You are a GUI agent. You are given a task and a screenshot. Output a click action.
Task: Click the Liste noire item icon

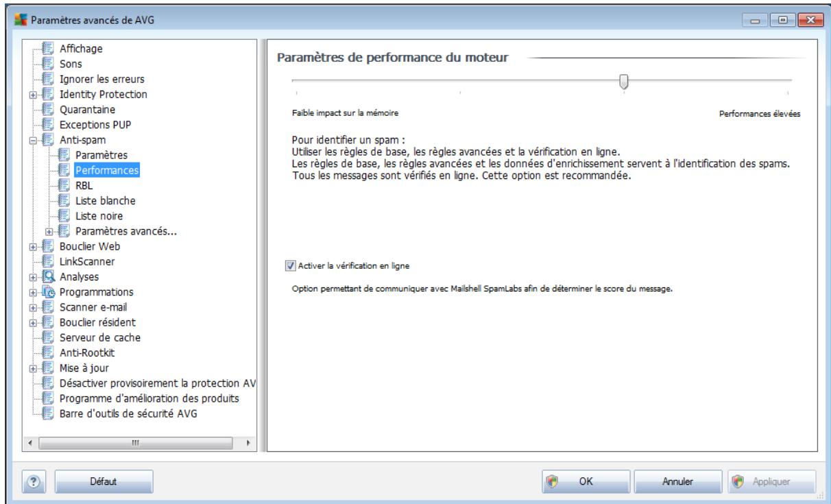point(64,215)
